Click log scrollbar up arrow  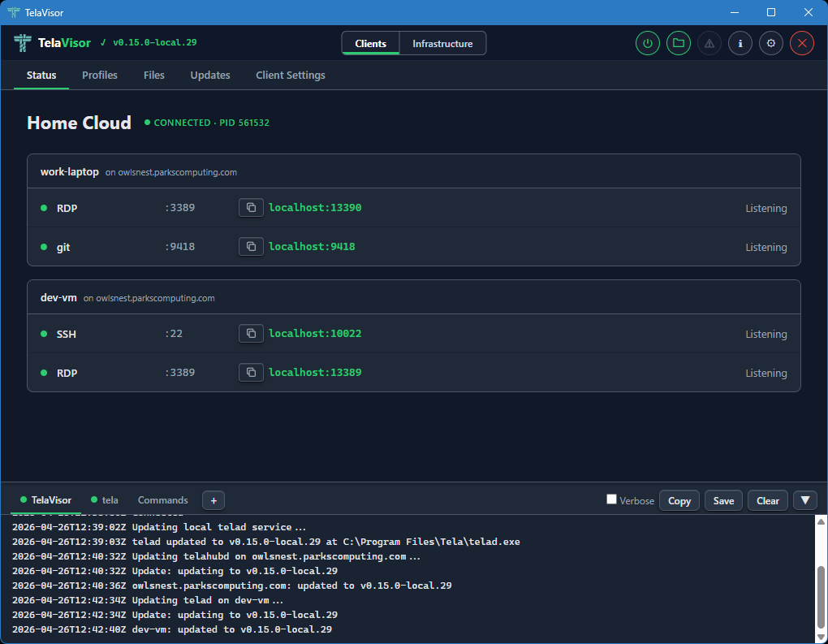pos(822,521)
